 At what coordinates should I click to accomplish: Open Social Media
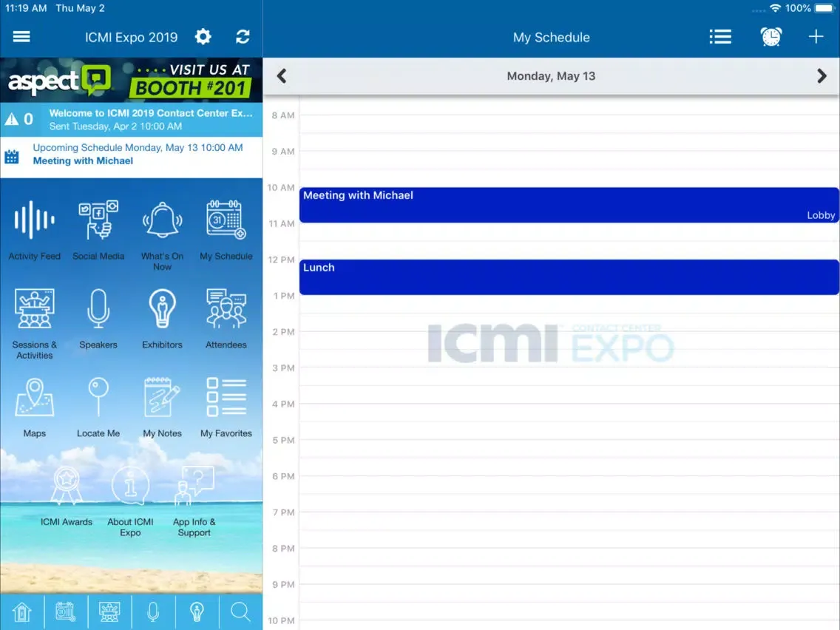[x=98, y=231]
